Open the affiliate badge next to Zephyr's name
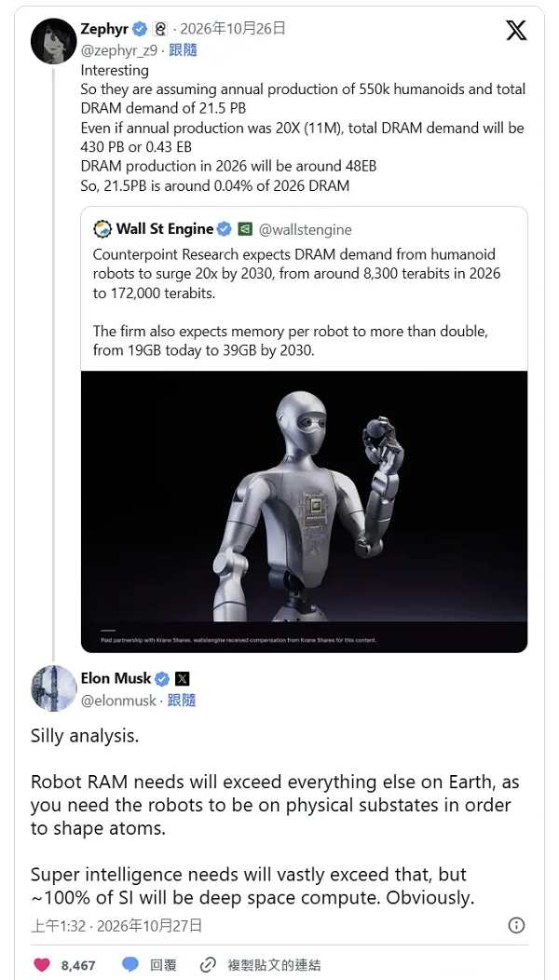559x980 pixels. click(x=160, y=29)
